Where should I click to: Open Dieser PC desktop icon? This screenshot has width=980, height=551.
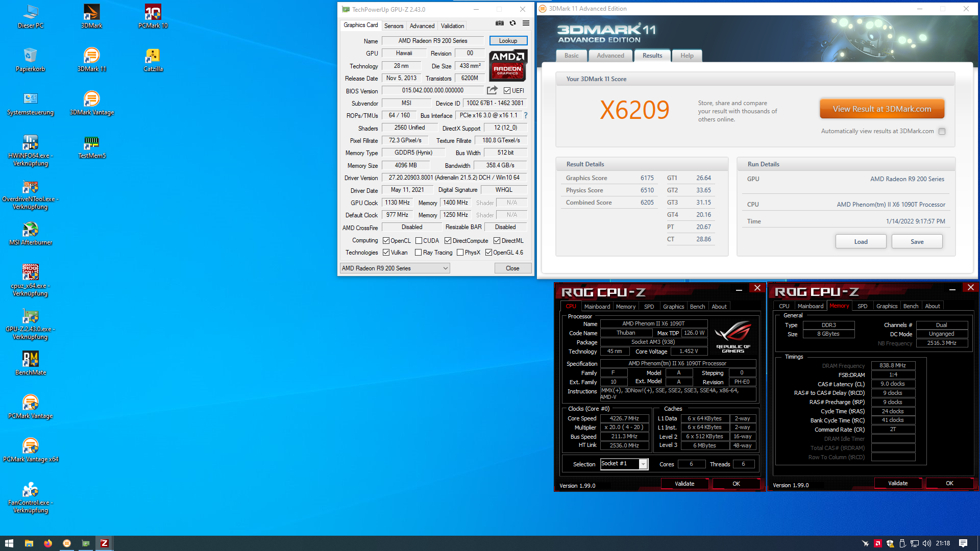pos(31,16)
